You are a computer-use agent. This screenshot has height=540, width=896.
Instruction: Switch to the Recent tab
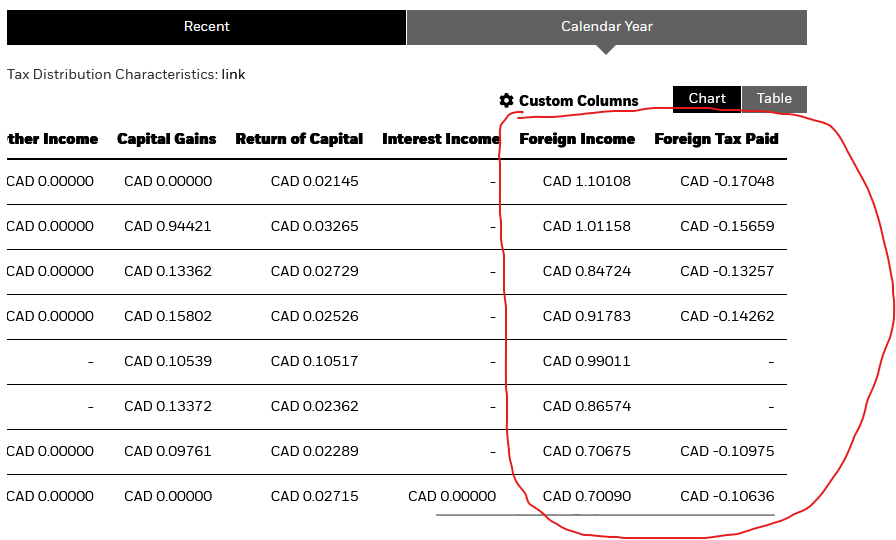[206, 27]
